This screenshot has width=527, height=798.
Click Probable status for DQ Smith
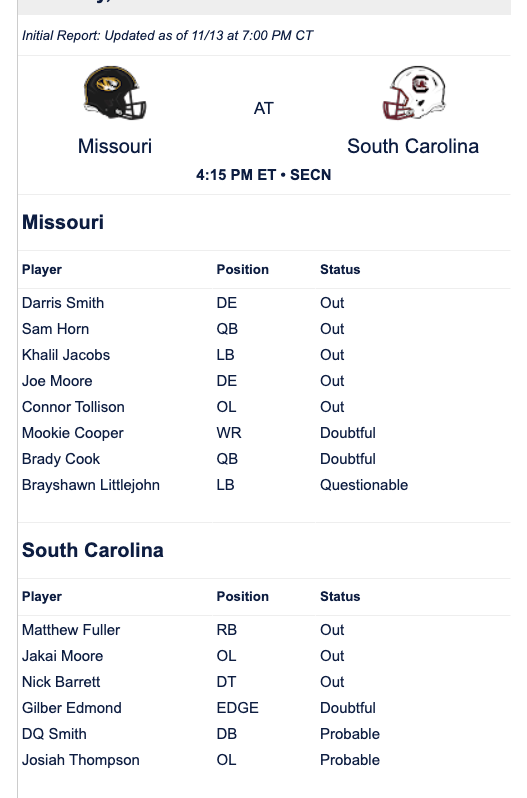point(350,734)
